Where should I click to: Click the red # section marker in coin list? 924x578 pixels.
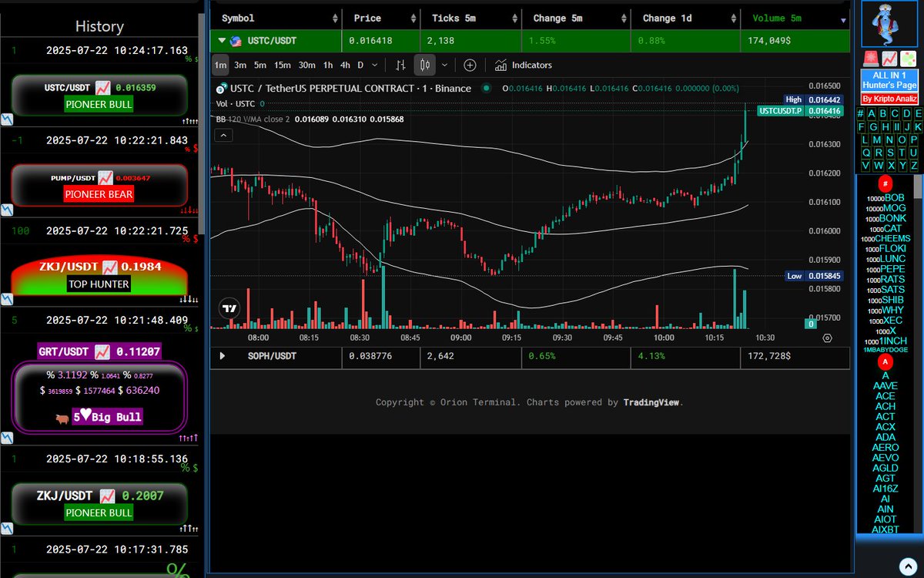click(885, 184)
